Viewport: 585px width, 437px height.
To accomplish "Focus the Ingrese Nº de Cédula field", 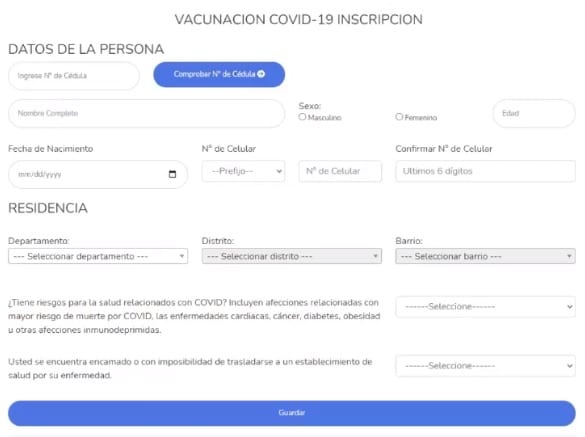I will [x=74, y=76].
